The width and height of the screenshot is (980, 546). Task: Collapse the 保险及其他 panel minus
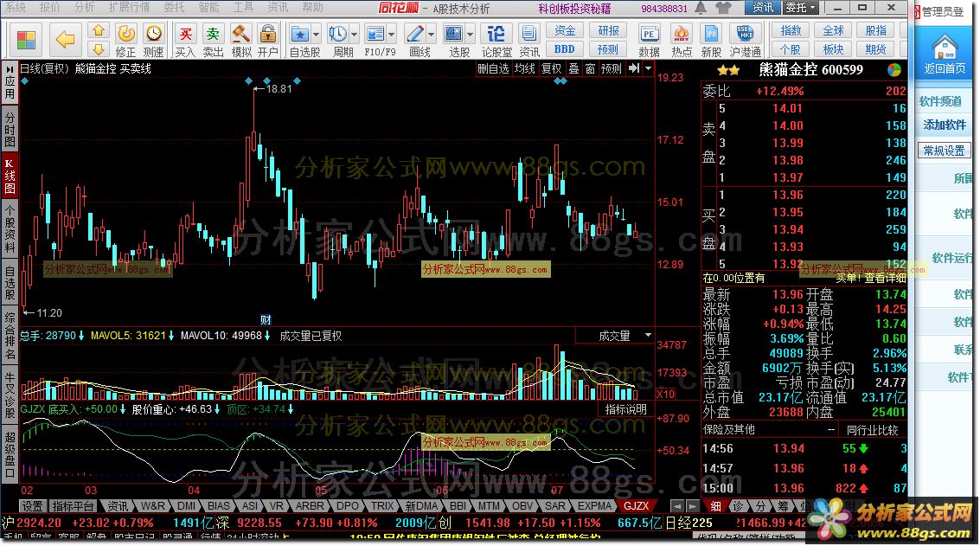[x=830, y=430]
